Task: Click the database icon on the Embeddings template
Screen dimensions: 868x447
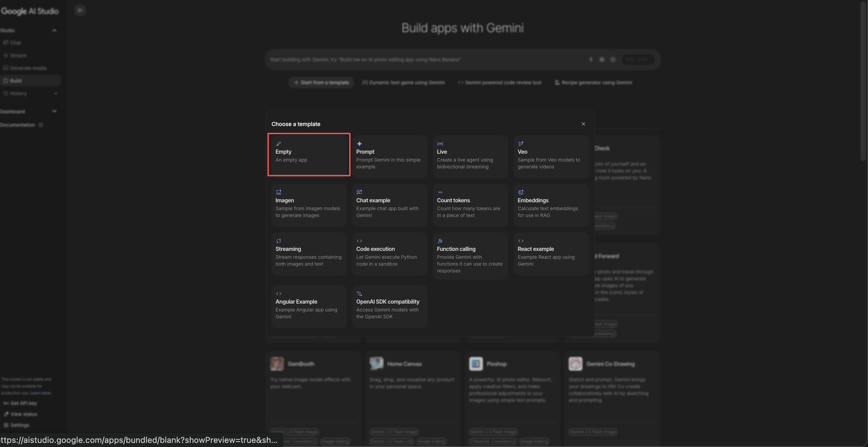Action: [521, 192]
